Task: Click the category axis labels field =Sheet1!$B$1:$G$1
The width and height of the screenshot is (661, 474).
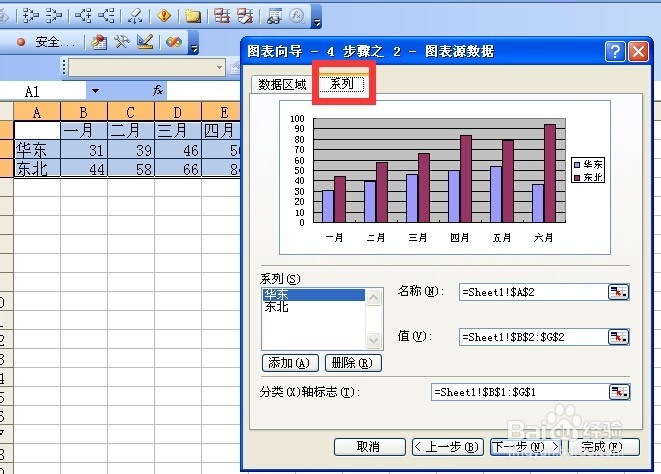Action: [x=520, y=392]
